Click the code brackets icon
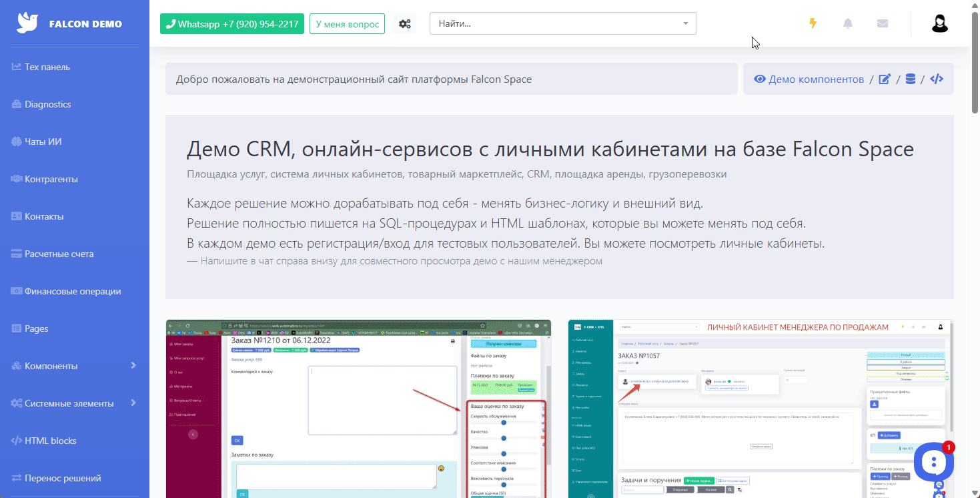980x498 pixels. coord(937,79)
